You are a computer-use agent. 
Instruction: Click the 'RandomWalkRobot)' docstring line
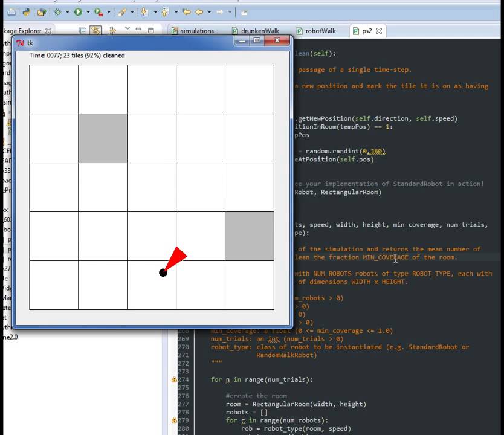286,355
